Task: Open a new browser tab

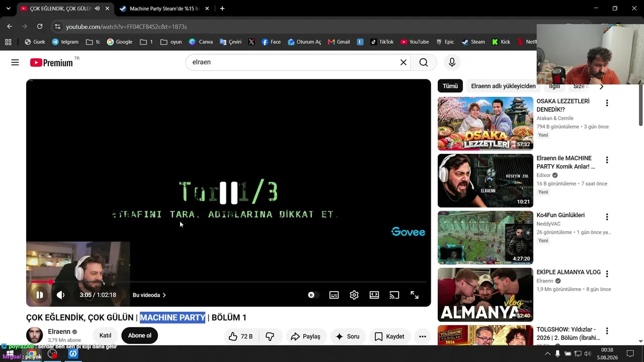Action: point(222,9)
